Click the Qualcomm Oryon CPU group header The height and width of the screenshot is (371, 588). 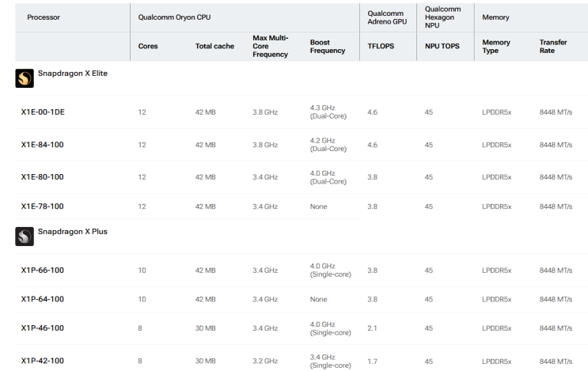[174, 17]
